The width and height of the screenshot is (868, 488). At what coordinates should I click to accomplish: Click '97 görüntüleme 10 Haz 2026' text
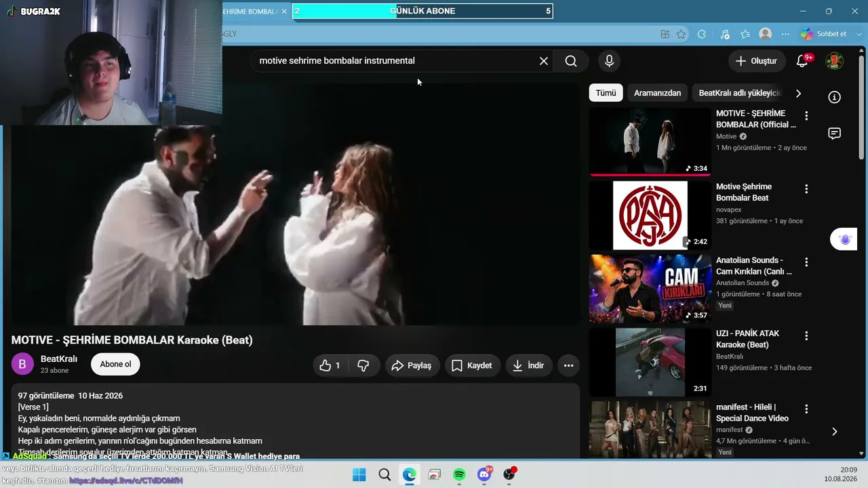pos(71,395)
